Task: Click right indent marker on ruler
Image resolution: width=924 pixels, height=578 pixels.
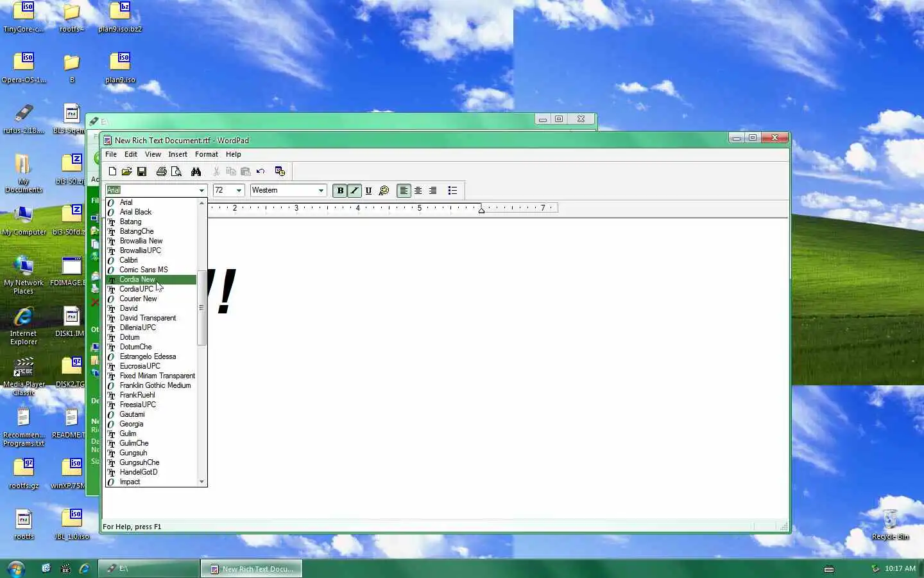Action: (481, 209)
